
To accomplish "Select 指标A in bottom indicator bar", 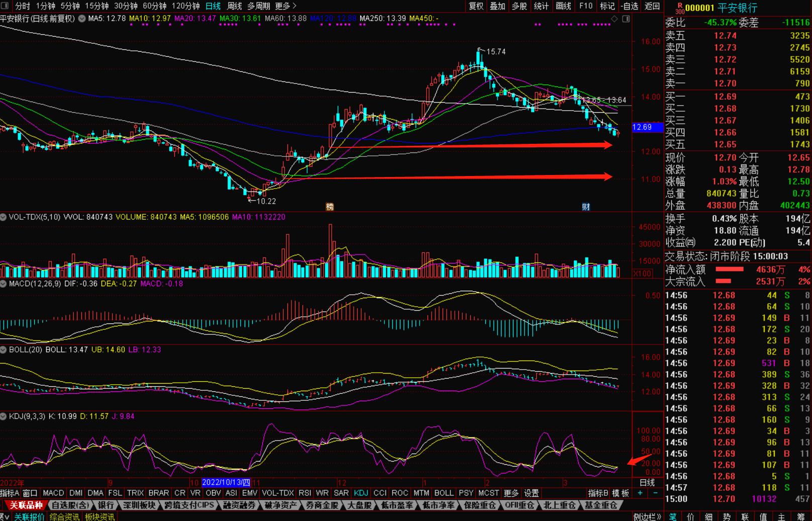I will click(10, 493).
